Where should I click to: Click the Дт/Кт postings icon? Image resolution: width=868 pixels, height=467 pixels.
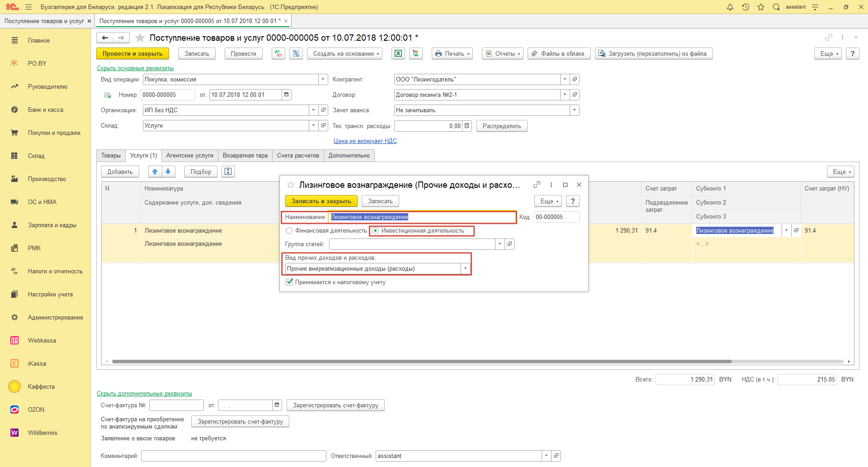click(278, 53)
